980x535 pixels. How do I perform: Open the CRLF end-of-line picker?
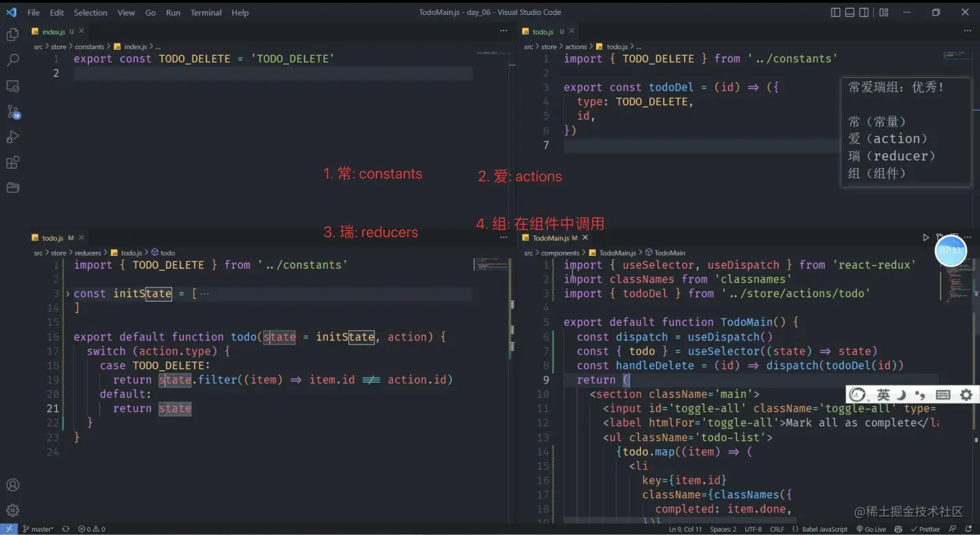(x=777, y=529)
